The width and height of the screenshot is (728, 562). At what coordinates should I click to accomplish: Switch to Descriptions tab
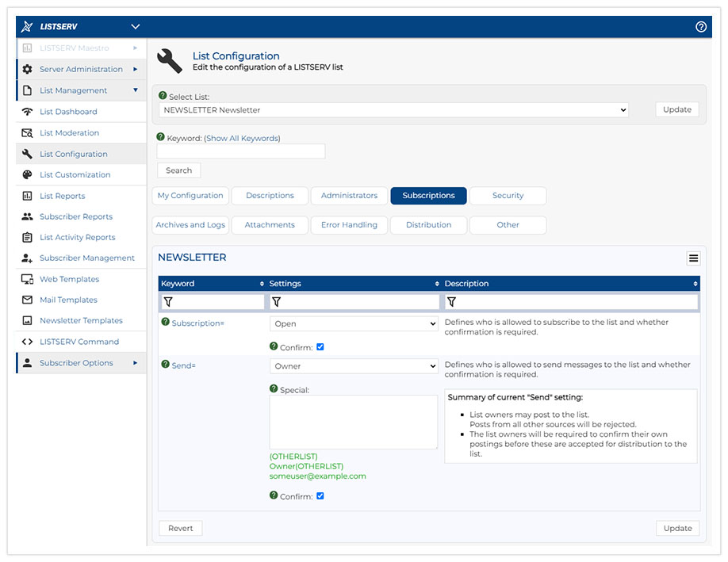point(270,195)
